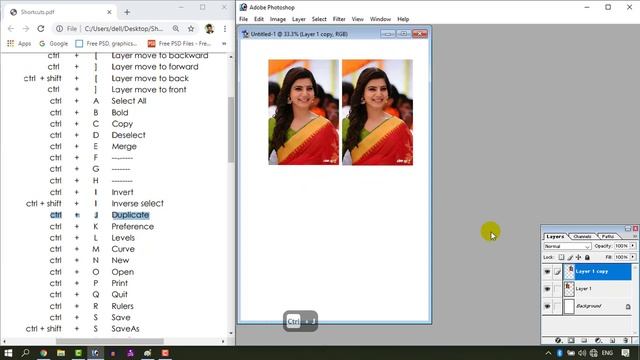Close the Shortcuts.pdf tab
This screenshot has height=360, width=640.
click(109, 12)
